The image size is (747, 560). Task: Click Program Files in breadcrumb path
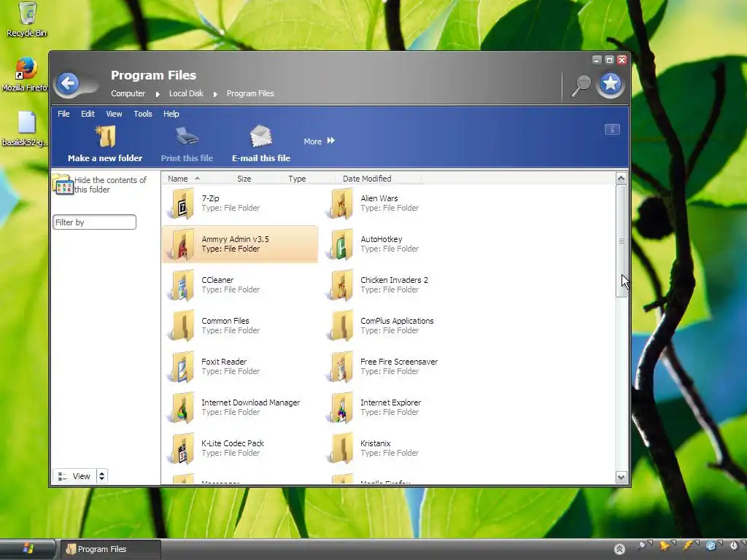click(x=250, y=94)
